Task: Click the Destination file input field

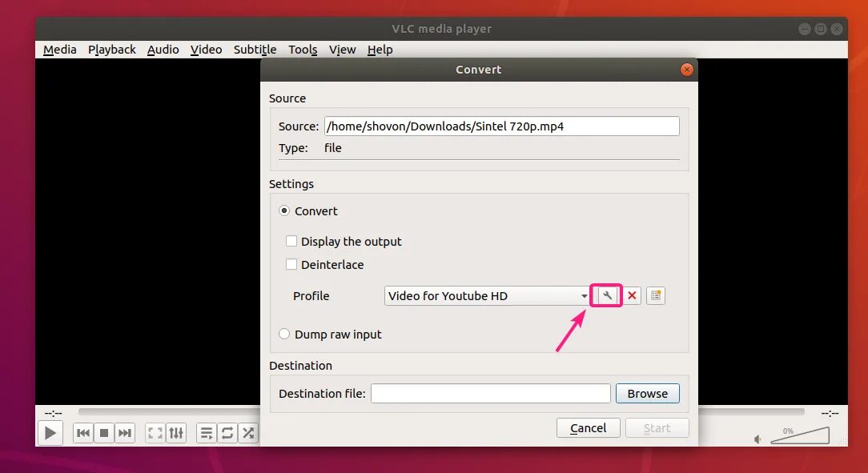Action: click(491, 393)
